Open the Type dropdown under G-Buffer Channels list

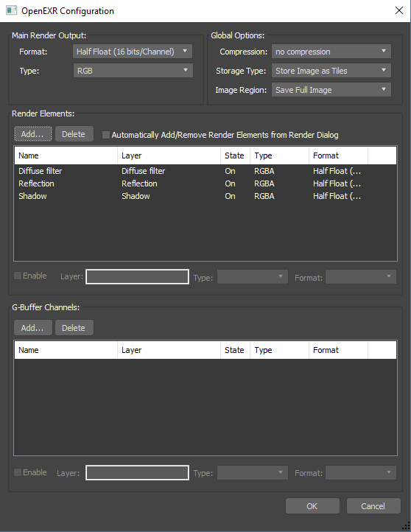click(x=253, y=472)
